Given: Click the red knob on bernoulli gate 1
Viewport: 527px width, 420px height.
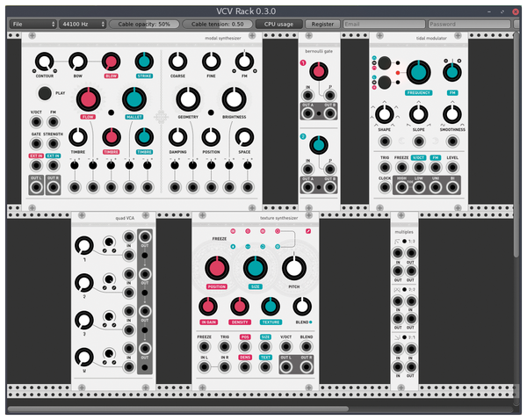Looking at the screenshot, I should coord(319,71).
